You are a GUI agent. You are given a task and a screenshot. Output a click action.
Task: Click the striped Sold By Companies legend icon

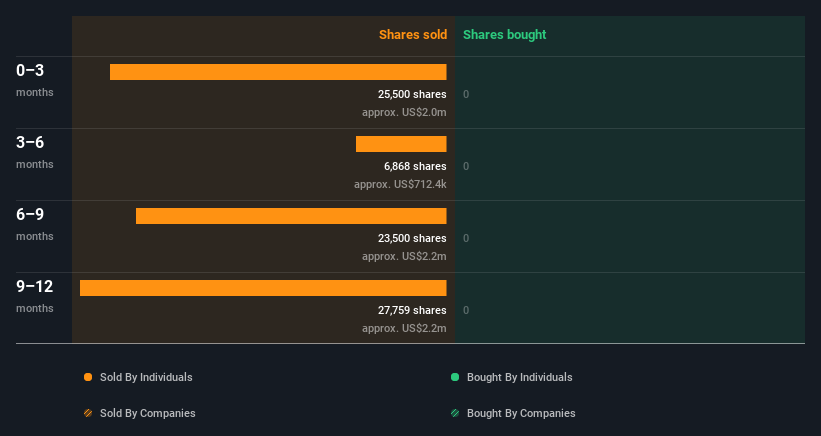[88, 413]
